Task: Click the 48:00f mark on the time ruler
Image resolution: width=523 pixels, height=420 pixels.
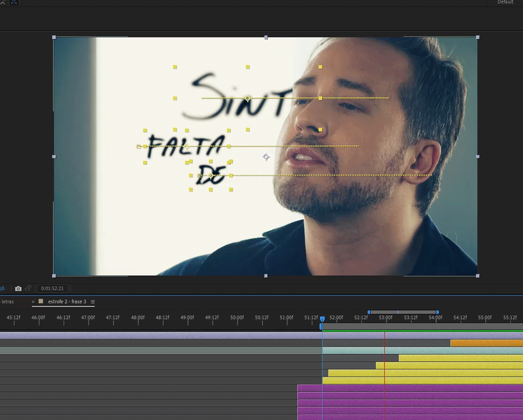Action: [x=138, y=318]
